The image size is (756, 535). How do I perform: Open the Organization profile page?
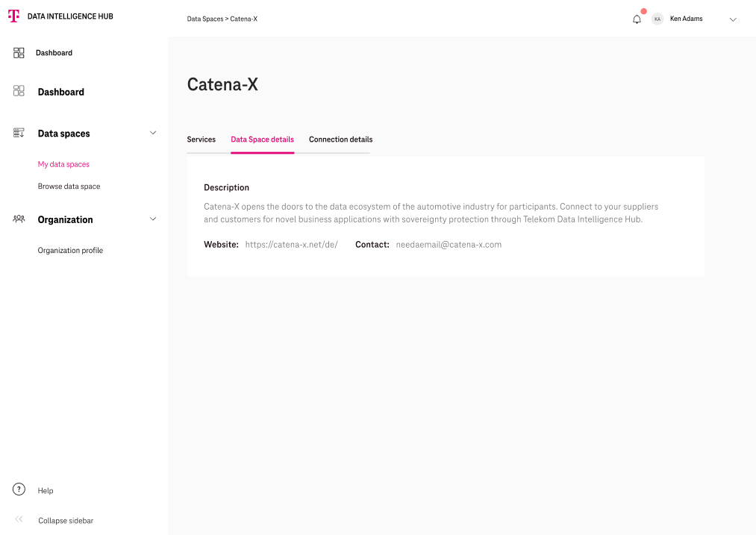pos(70,251)
